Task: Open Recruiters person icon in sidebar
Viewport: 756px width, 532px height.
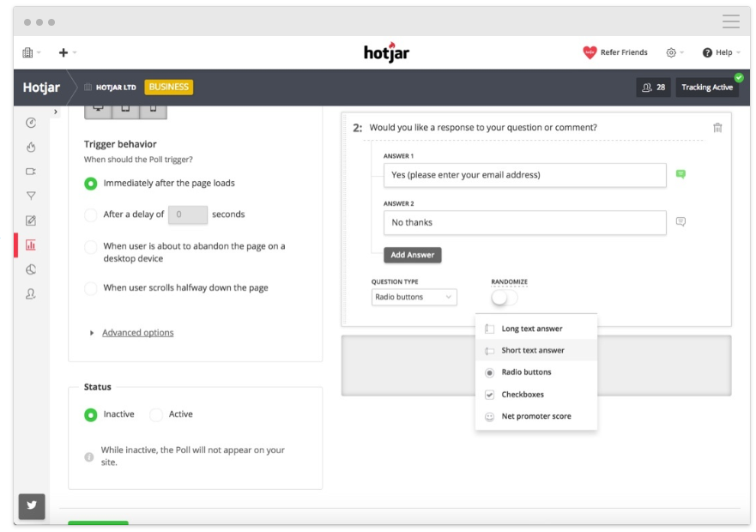Action: (x=31, y=293)
